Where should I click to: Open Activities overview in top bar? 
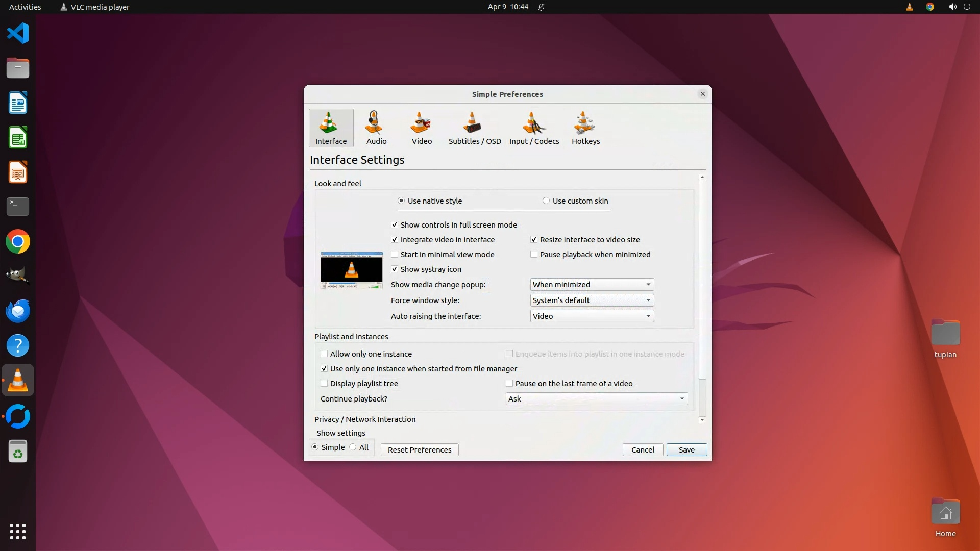(25, 7)
